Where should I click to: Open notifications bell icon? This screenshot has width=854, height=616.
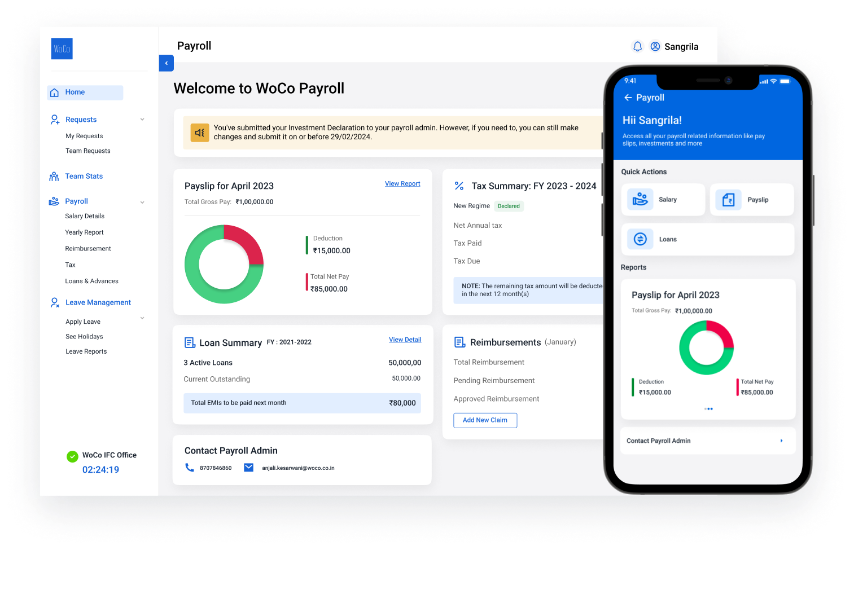click(x=637, y=47)
